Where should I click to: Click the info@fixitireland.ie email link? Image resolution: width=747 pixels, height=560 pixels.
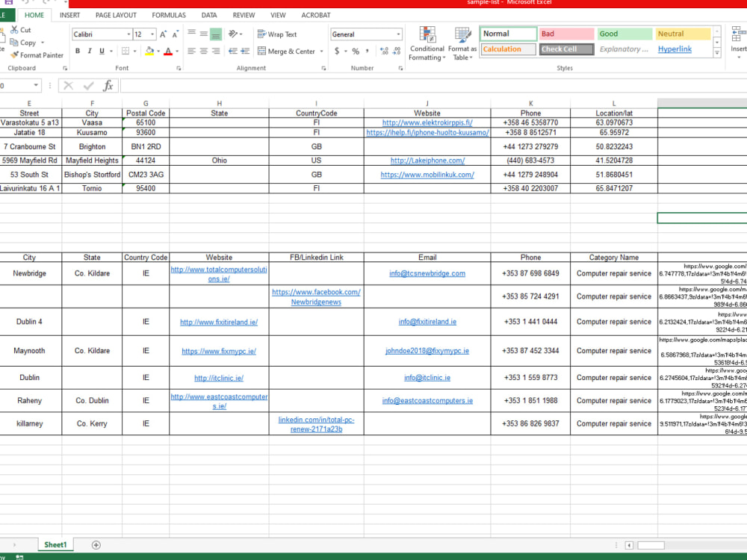click(x=427, y=322)
